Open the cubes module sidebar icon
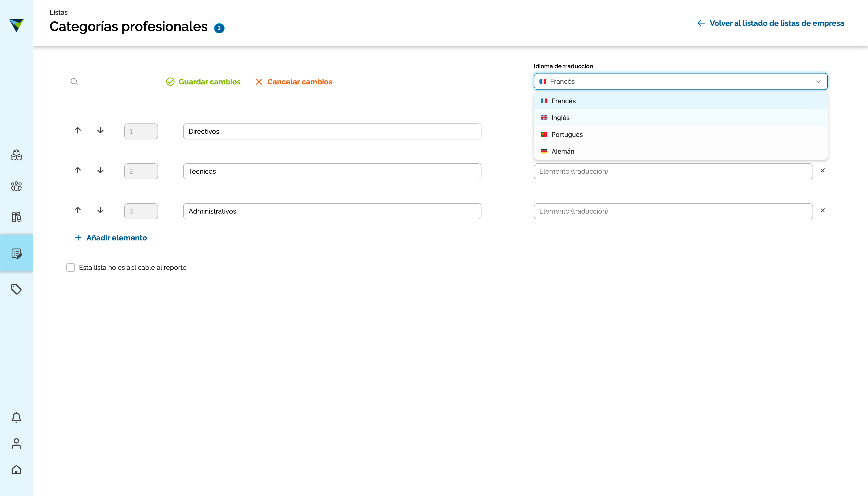Image resolution: width=868 pixels, height=496 pixels. (16, 155)
